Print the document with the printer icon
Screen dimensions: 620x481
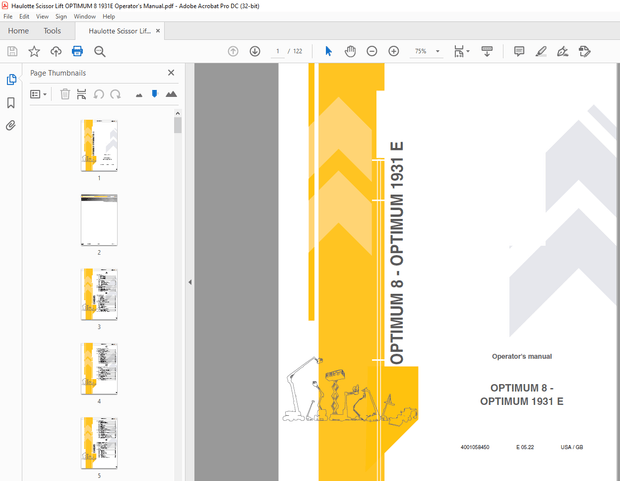coord(78,51)
